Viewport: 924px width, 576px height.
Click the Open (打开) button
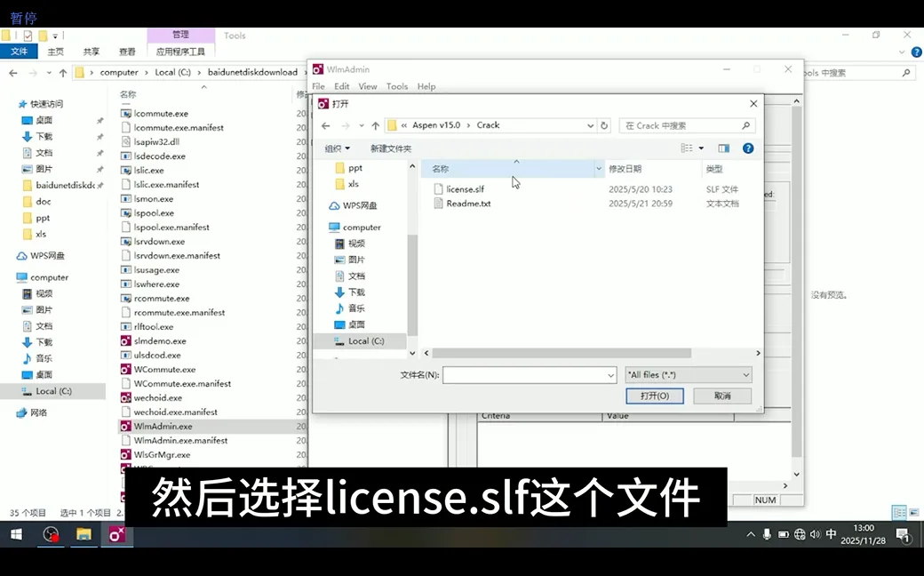click(x=654, y=396)
